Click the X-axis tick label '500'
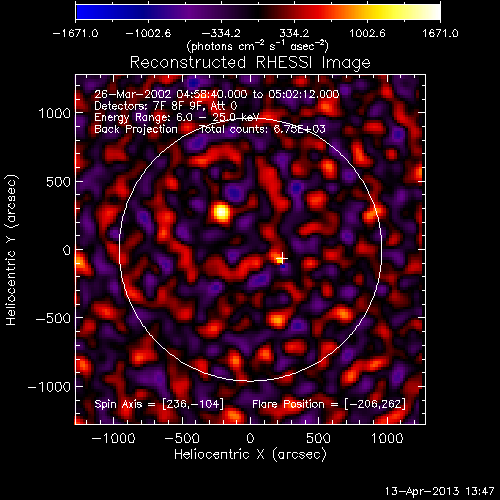The image size is (500, 500). 318,438
